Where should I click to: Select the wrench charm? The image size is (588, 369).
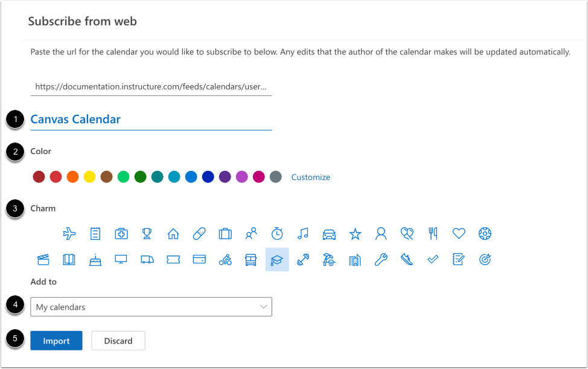coord(380,260)
